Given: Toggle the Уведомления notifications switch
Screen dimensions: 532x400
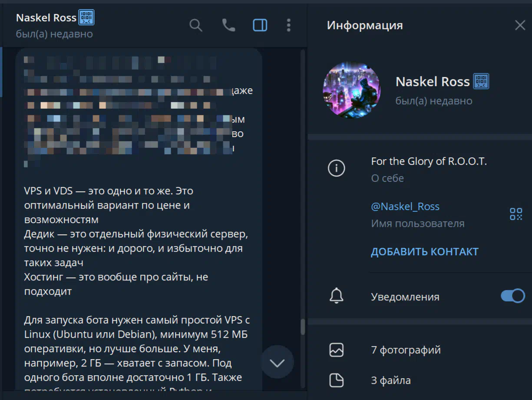Looking at the screenshot, I should tap(513, 296).
